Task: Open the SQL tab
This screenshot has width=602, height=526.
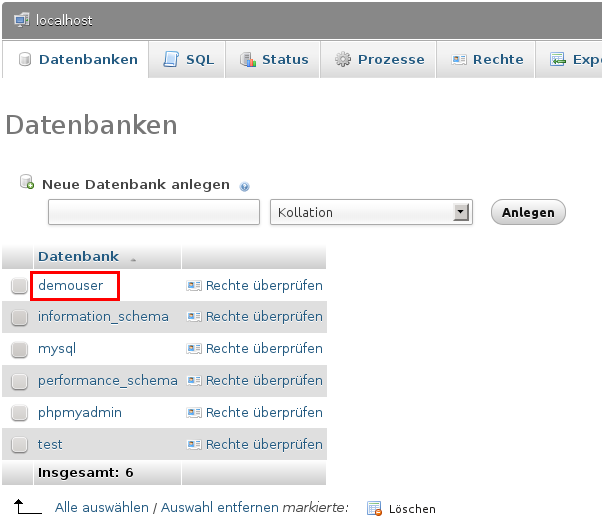Action: [187, 60]
